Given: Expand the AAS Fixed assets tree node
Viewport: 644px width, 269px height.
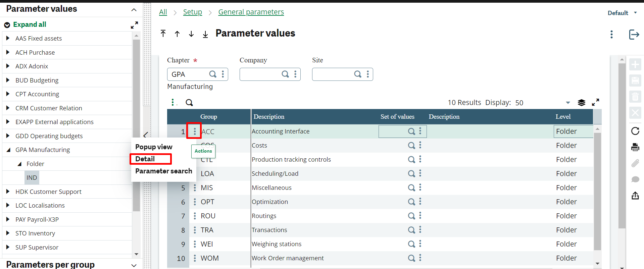Looking at the screenshot, I should (x=8, y=38).
